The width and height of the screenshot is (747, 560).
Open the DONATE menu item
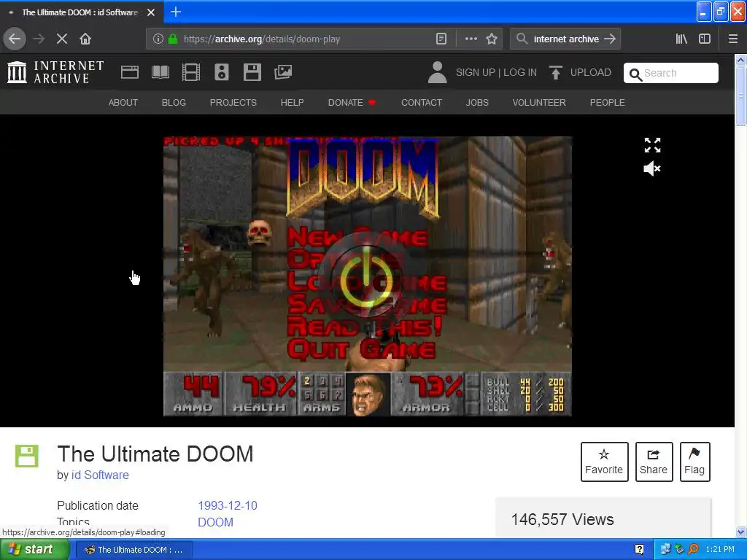tap(352, 102)
